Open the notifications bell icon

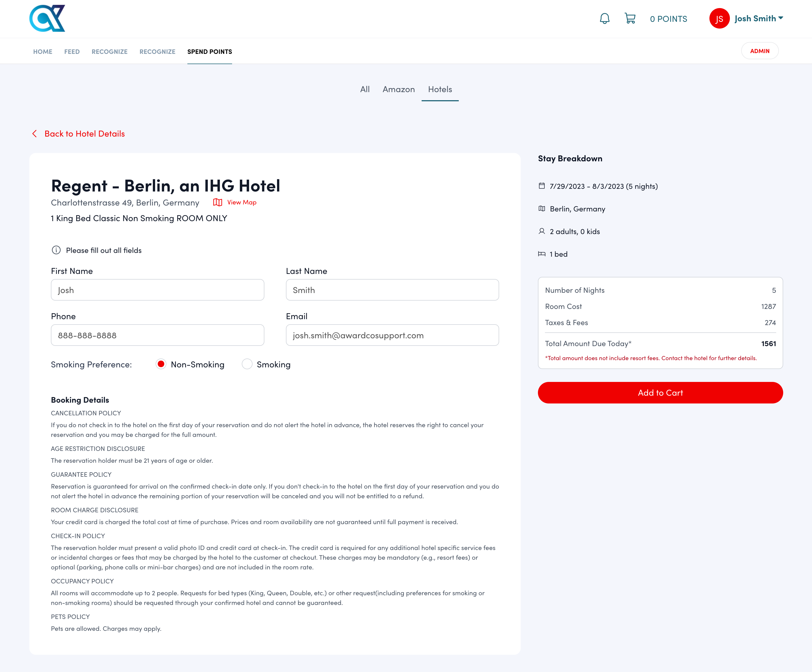(x=604, y=19)
